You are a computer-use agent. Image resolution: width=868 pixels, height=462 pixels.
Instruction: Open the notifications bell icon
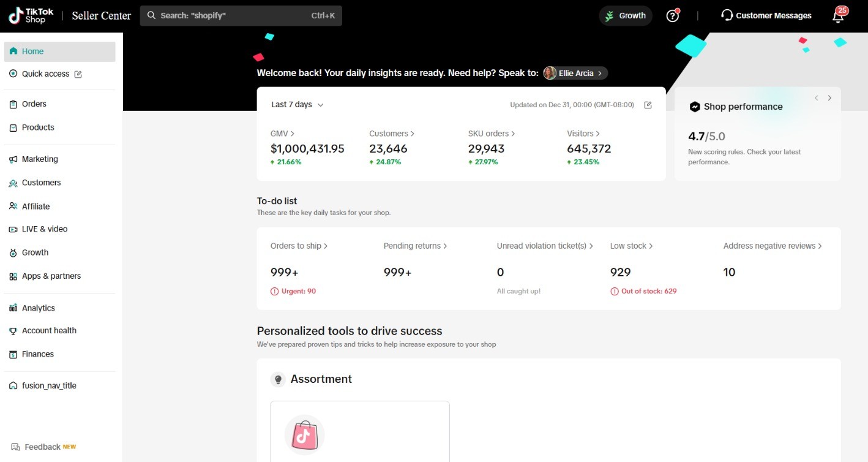point(838,16)
